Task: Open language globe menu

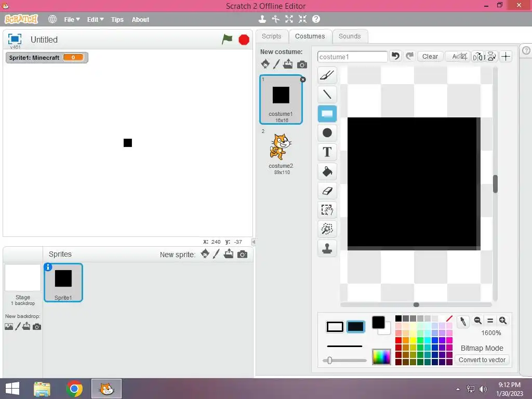Action: tap(52, 19)
